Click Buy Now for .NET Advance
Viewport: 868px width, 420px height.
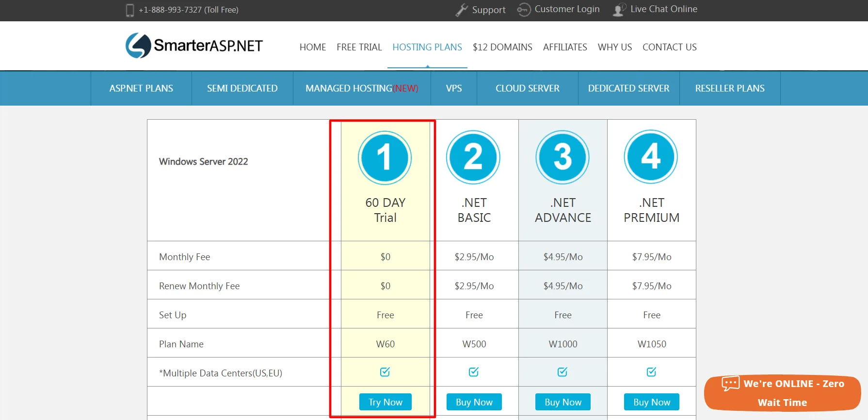563,402
